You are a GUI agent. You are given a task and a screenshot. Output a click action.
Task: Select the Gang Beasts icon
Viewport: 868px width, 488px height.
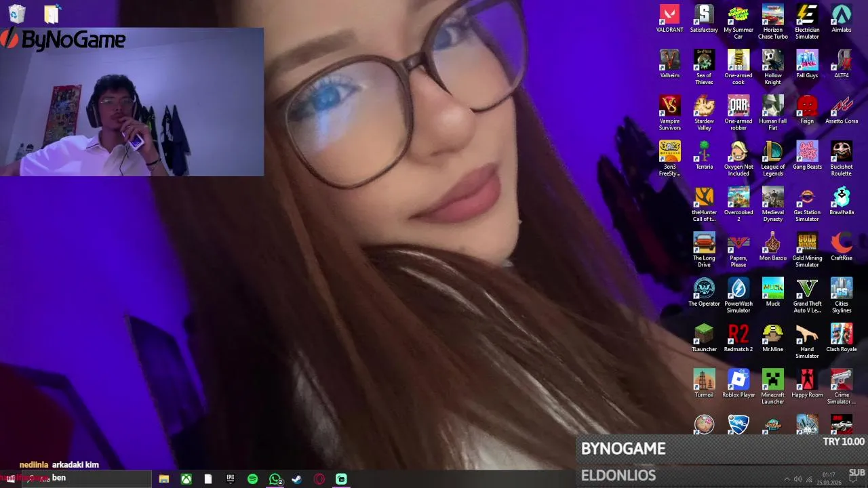point(807,155)
